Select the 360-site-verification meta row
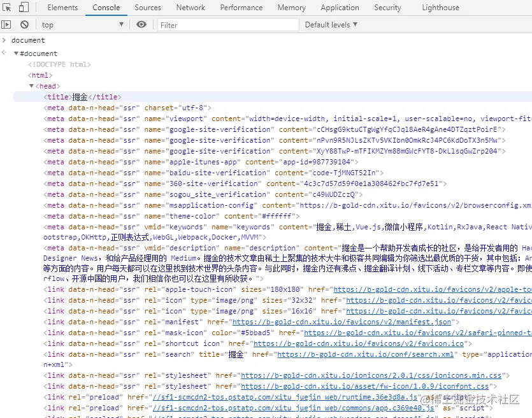532x418 pixels. 245,184
